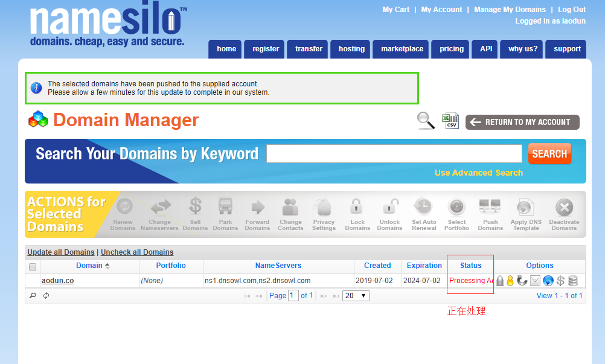Screen dimensions: 605x364
Task: Open the API tab
Action: [x=485, y=49]
